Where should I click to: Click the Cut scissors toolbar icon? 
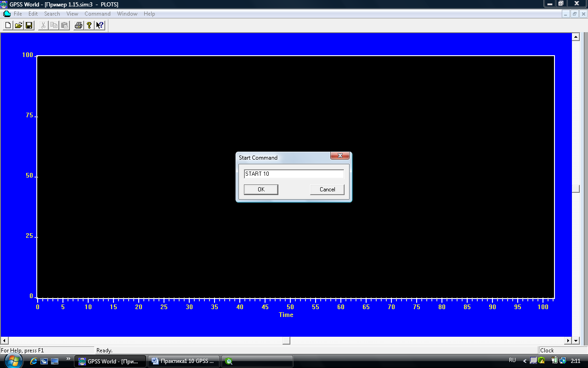coord(43,25)
